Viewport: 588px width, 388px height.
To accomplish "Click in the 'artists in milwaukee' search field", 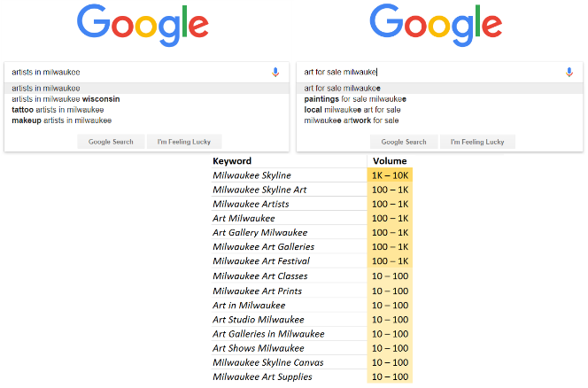I will click(x=139, y=72).
